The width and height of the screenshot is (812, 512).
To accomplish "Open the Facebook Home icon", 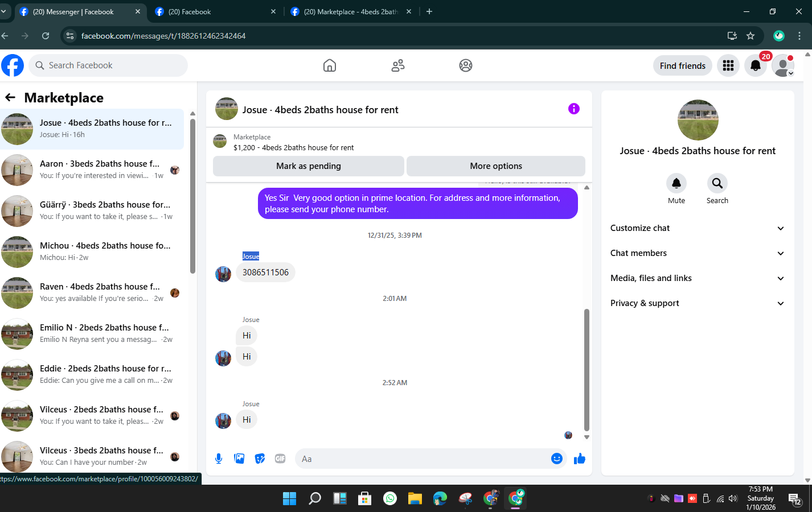I will click(x=330, y=65).
